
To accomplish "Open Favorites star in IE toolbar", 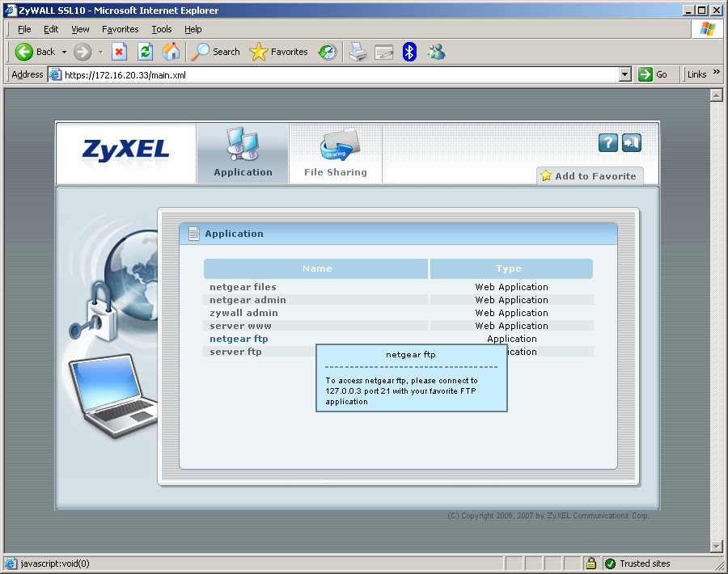I will coord(259,52).
